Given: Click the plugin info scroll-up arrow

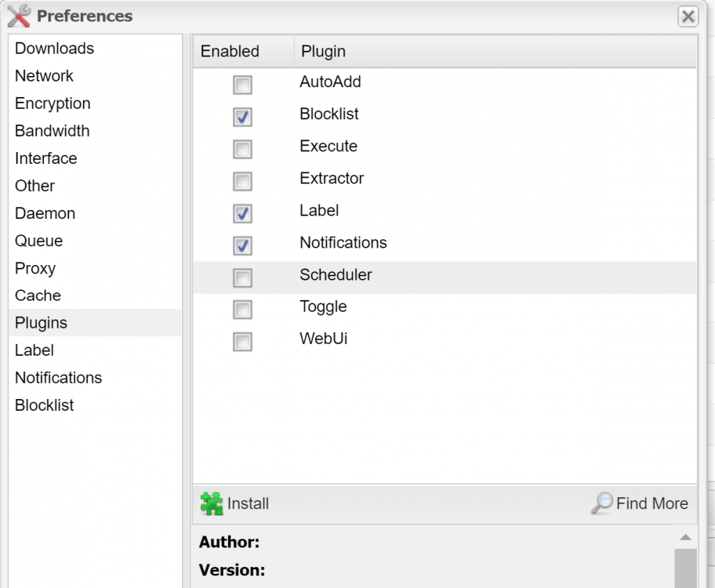Looking at the screenshot, I should click(685, 537).
